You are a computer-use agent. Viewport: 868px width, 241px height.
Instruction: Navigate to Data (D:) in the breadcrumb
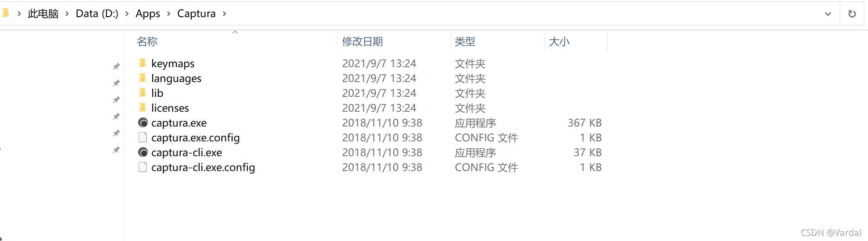[97, 14]
